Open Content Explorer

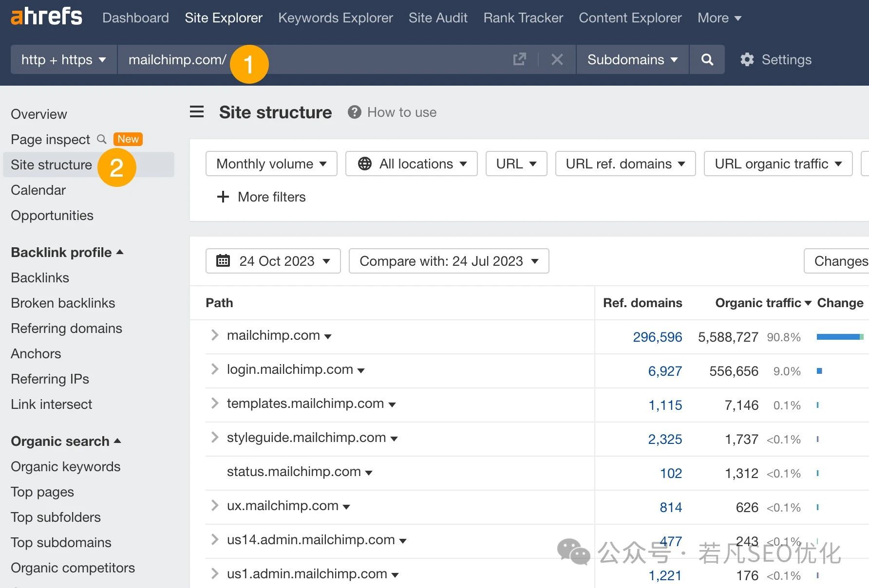click(630, 18)
